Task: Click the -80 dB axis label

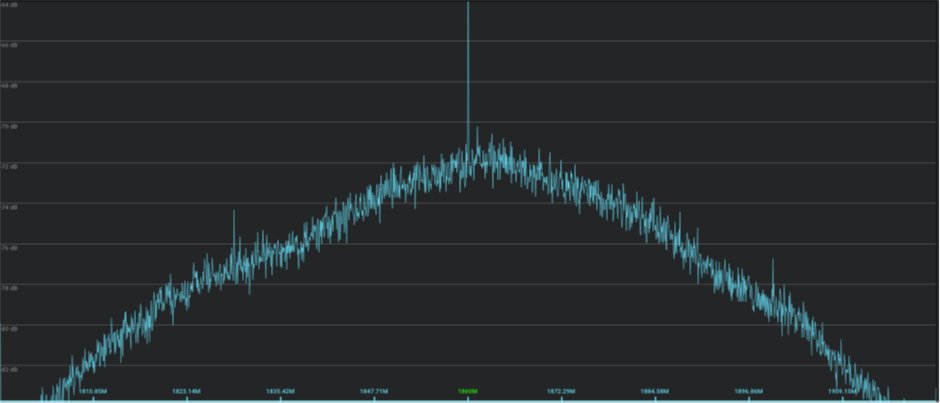Action: coord(9,329)
